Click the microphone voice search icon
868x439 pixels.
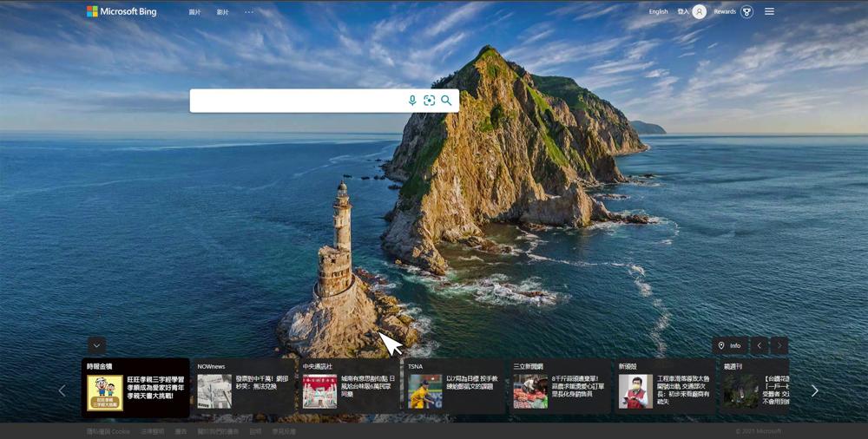[412, 101]
